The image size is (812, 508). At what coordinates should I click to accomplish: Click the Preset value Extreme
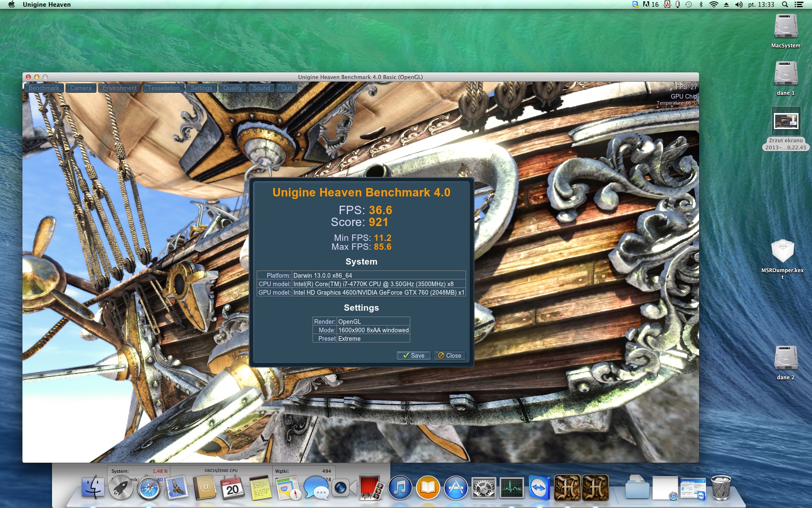click(349, 339)
